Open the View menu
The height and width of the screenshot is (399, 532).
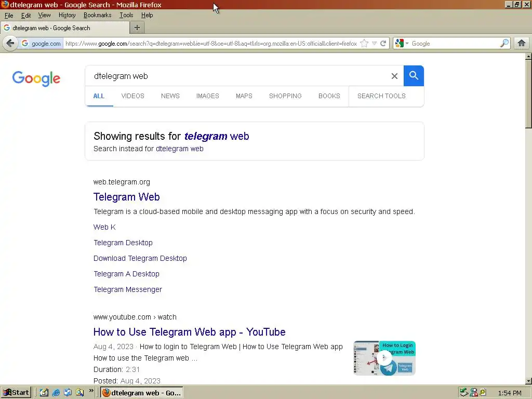44,15
